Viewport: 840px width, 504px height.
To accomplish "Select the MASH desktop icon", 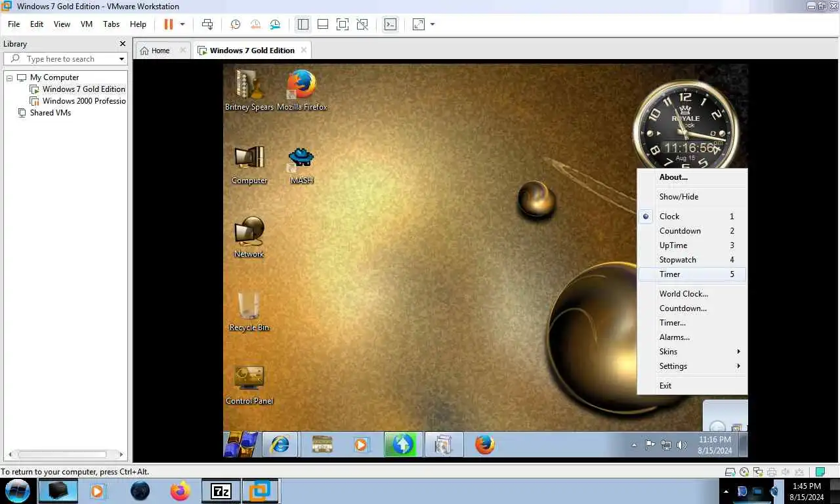I will pos(302,165).
